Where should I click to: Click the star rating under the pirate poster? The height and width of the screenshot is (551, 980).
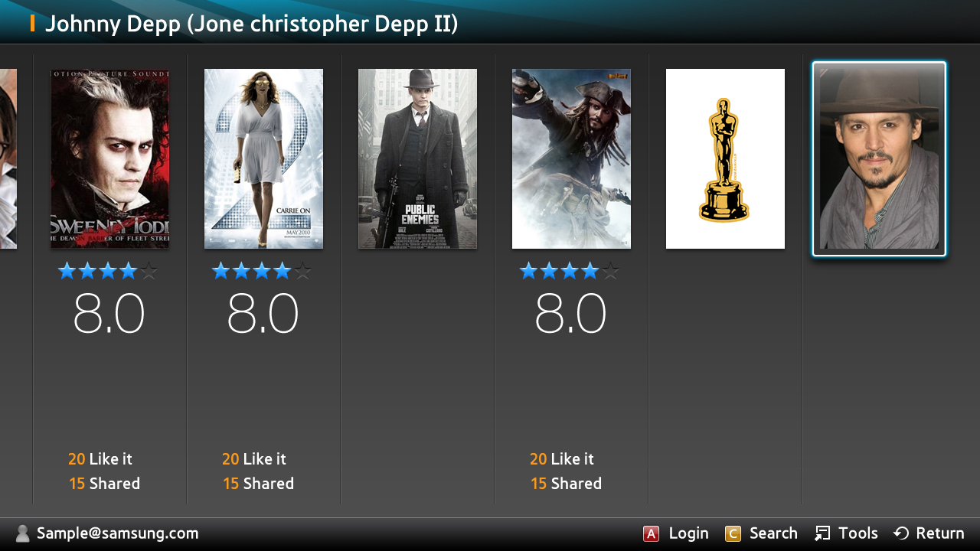[570, 270]
